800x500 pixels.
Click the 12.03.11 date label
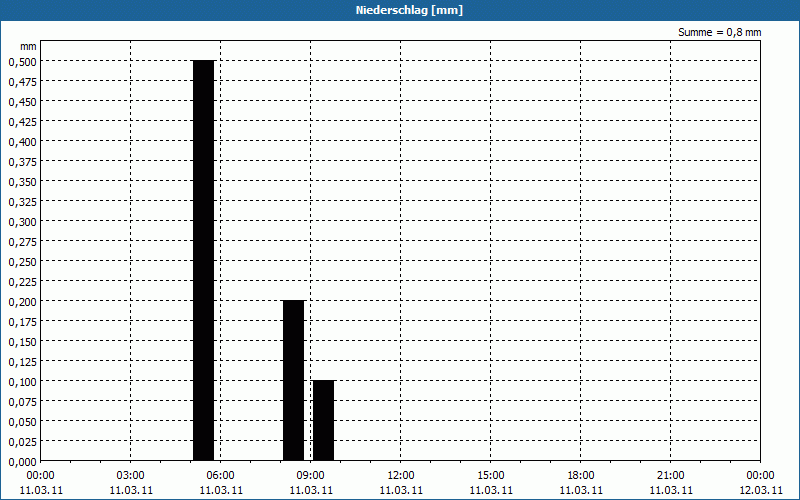pyautogui.click(x=761, y=490)
